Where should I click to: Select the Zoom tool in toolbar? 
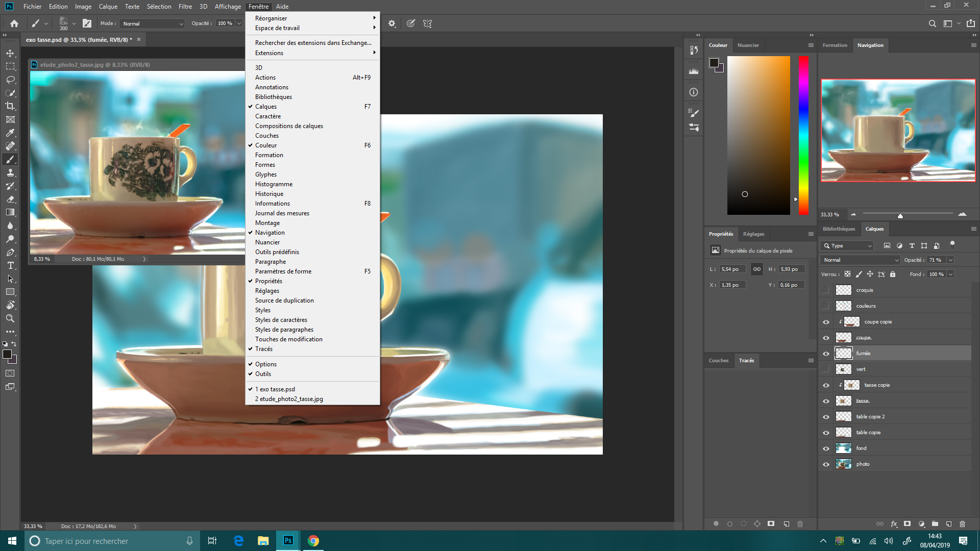pos(10,318)
